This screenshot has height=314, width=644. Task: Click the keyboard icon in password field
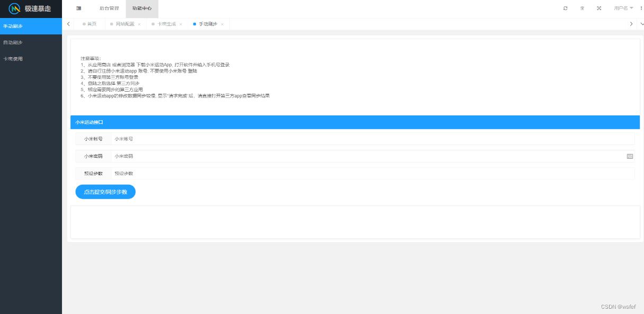coord(630,156)
